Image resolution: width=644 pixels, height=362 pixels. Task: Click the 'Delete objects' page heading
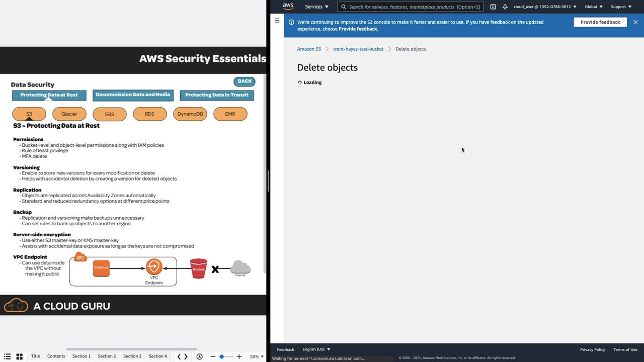[328, 67]
